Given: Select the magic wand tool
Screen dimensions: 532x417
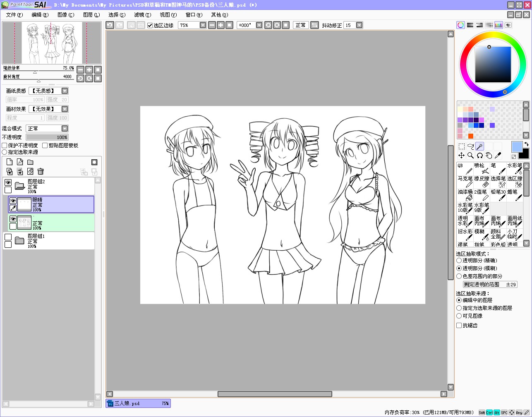Looking at the screenshot, I should 479,146.
